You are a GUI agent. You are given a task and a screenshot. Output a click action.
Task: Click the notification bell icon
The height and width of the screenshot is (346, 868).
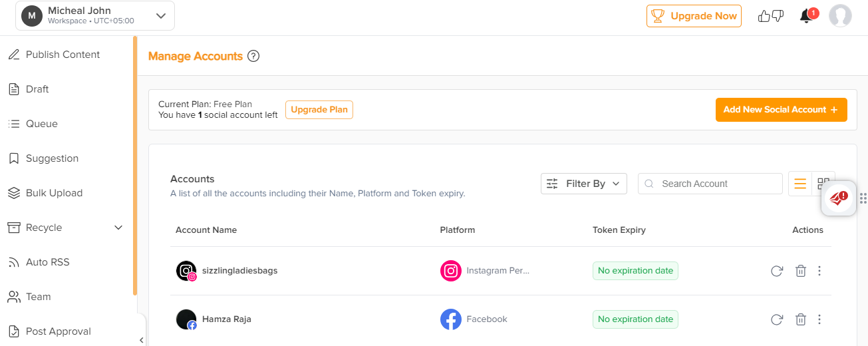pos(807,16)
